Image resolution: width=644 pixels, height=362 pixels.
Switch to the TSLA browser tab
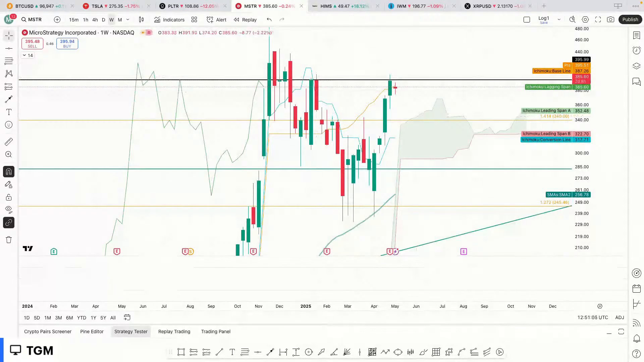97,6
